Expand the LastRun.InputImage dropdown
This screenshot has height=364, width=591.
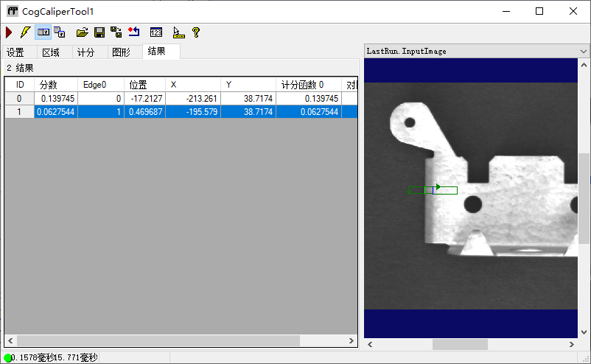(x=584, y=52)
